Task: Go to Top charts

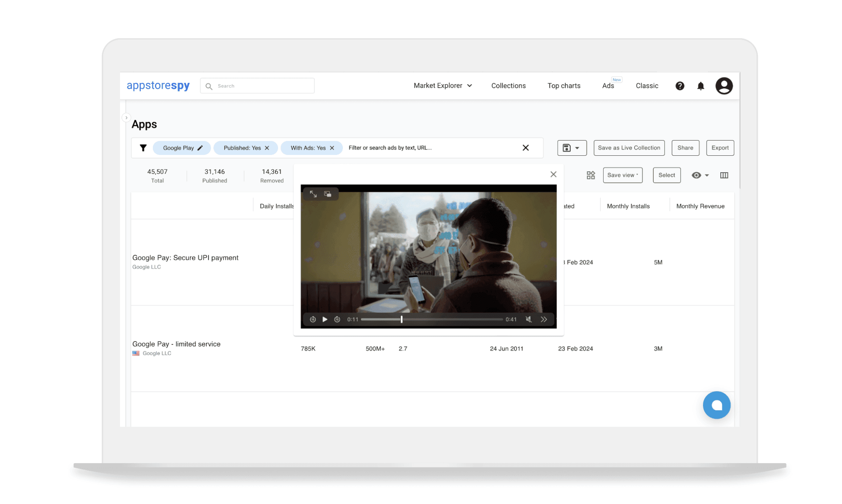Action: (x=564, y=85)
